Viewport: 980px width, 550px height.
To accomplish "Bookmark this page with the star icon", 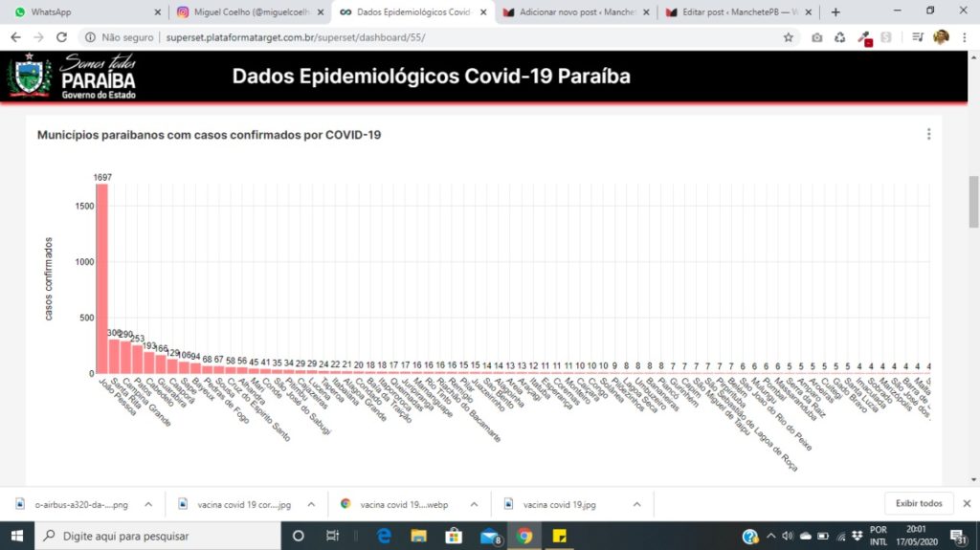I will coord(789,37).
